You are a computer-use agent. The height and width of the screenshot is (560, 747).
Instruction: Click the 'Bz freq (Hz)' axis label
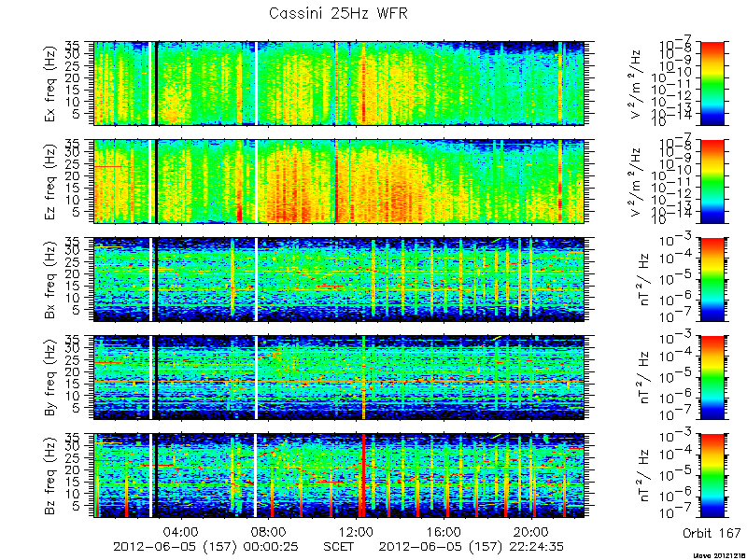[x=51, y=476]
